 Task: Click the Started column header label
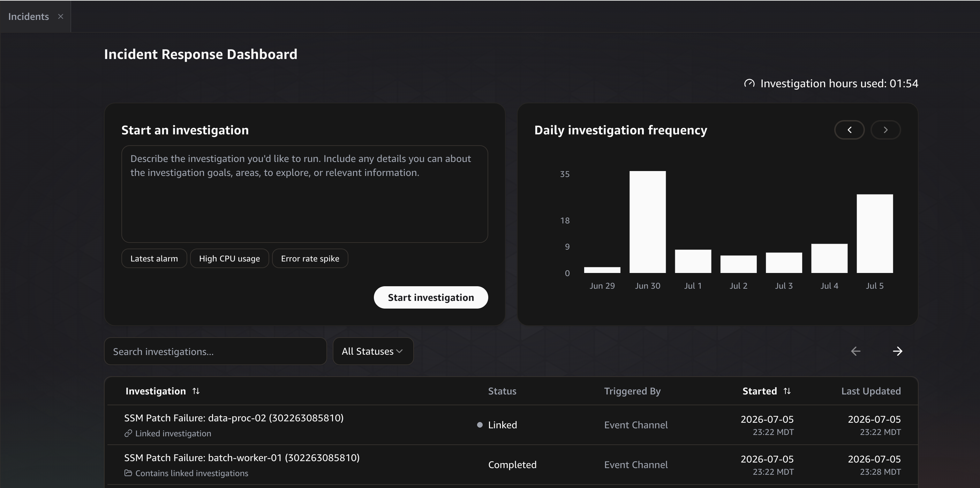pos(760,391)
